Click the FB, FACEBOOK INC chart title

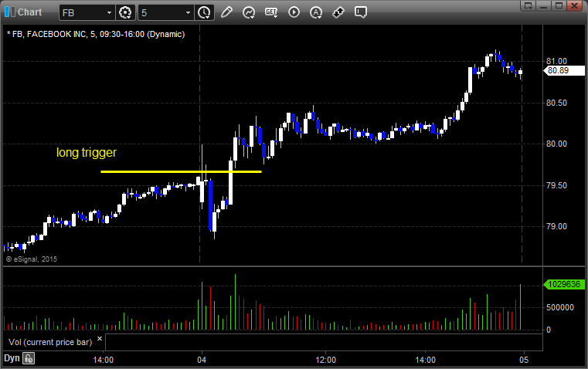pos(96,34)
